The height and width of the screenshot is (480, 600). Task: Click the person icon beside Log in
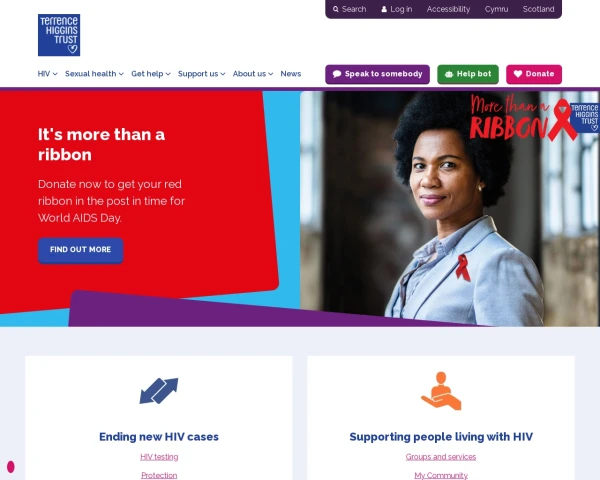coord(384,9)
